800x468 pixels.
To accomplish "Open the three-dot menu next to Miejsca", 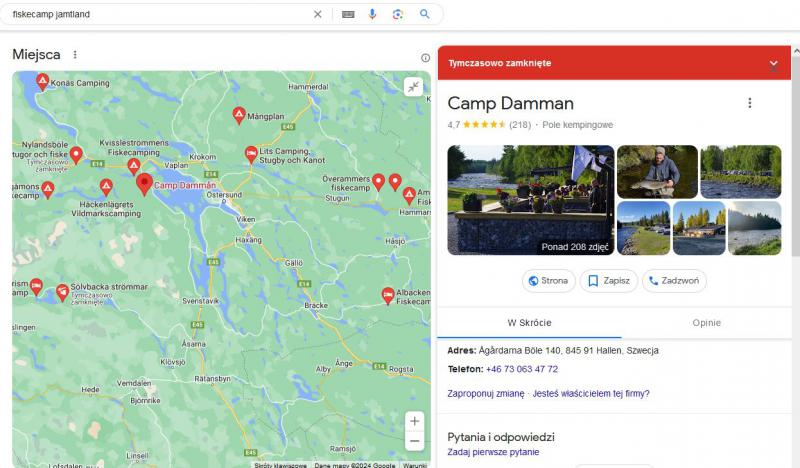I will tap(75, 55).
